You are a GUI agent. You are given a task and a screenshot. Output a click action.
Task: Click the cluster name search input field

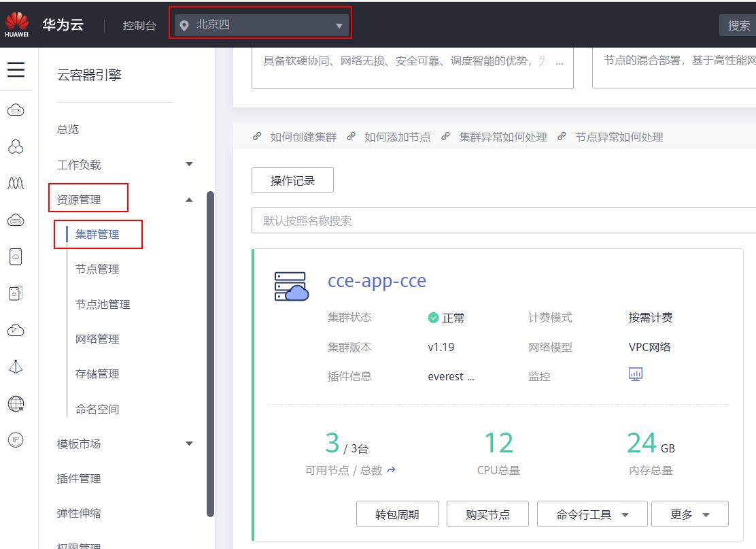(x=408, y=220)
